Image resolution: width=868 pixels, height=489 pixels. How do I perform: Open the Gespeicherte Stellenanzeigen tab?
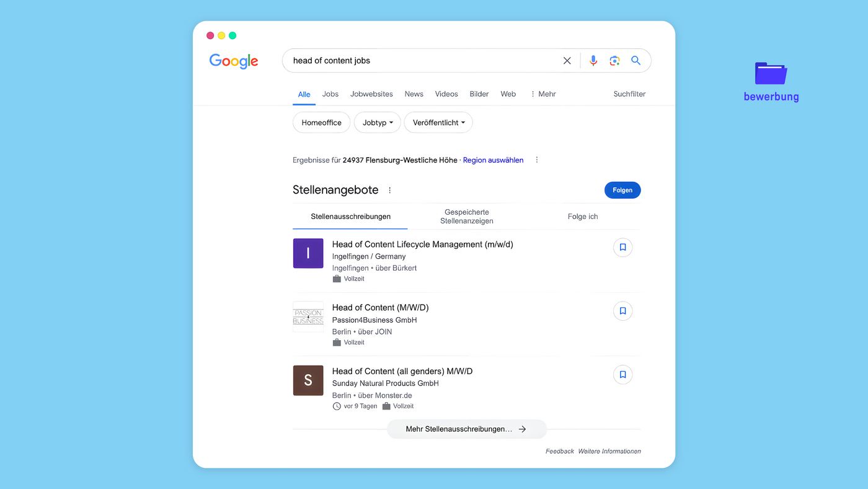pyautogui.click(x=467, y=217)
